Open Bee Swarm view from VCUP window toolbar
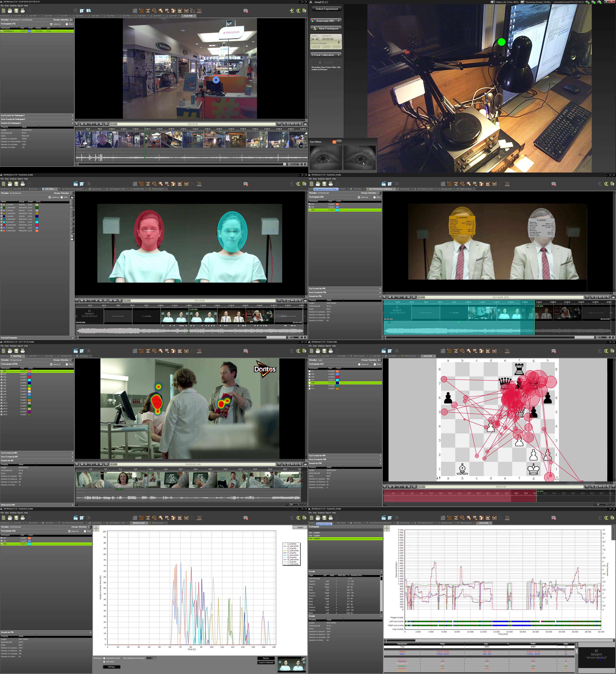 tap(142, 11)
